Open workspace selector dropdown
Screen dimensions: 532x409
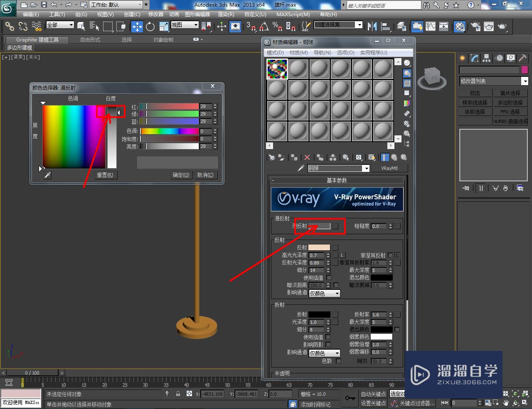[116, 5]
